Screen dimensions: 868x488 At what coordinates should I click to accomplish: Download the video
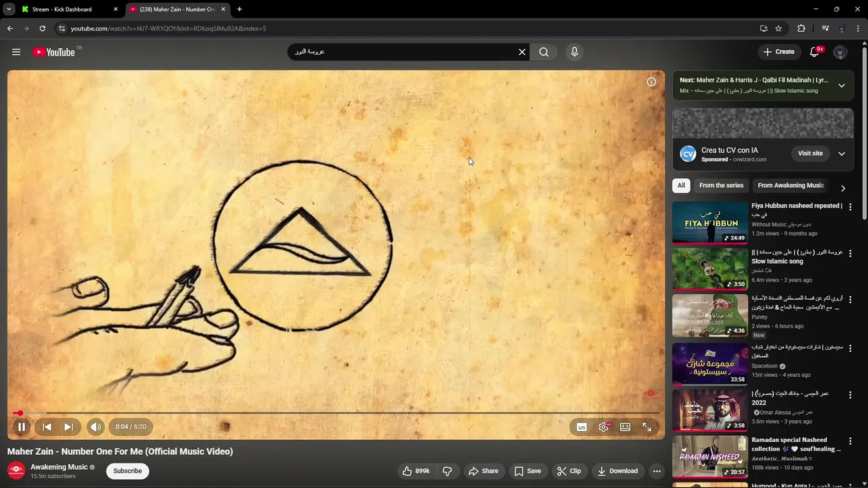click(618, 471)
